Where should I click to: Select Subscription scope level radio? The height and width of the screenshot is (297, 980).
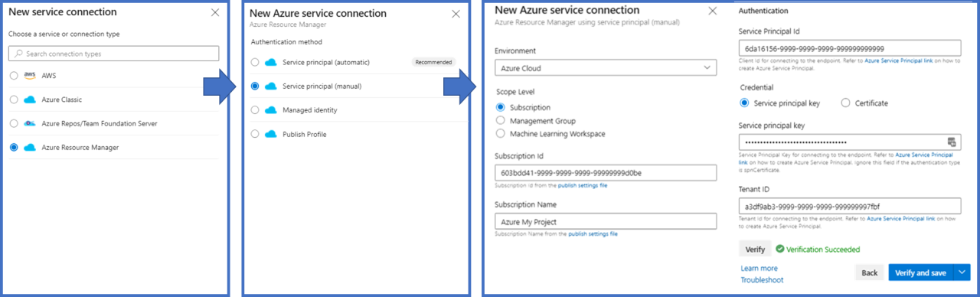(x=500, y=107)
